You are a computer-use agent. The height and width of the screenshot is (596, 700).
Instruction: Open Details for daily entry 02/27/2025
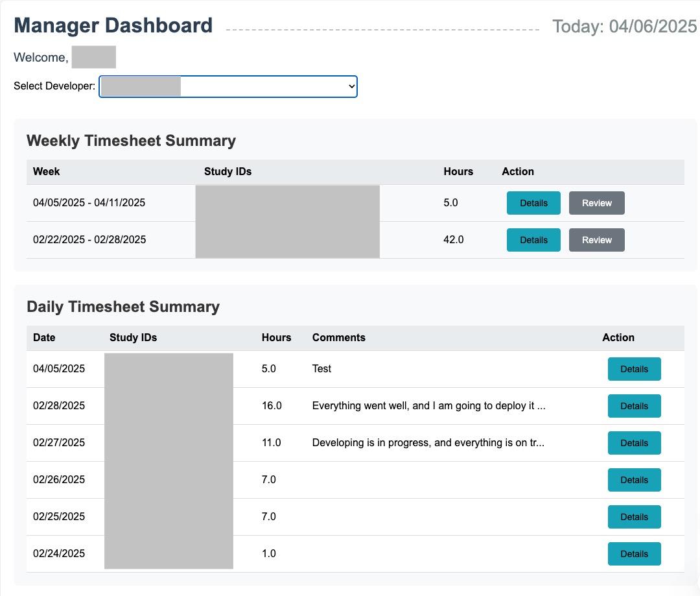tap(634, 443)
